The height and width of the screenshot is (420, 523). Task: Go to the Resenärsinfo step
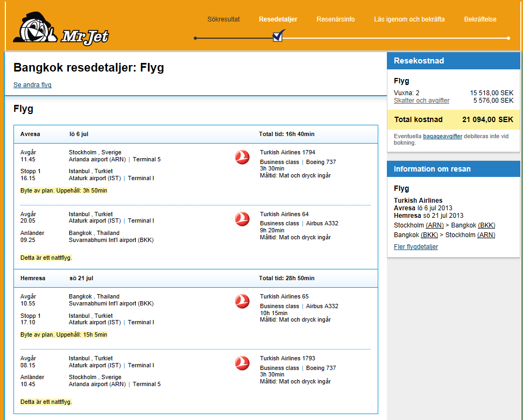click(335, 19)
